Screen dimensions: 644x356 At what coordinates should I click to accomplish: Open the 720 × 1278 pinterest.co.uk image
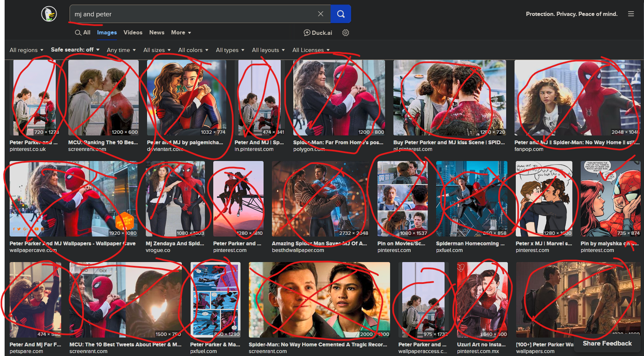[x=35, y=98]
